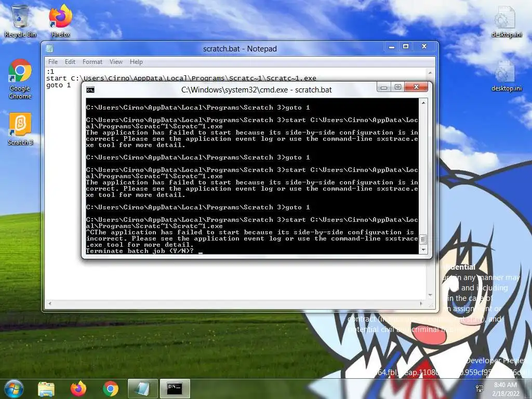The height and width of the screenshot is (399, 532).
Task: Close the scratch.bat Notepad window
Action: coord(424,46)
